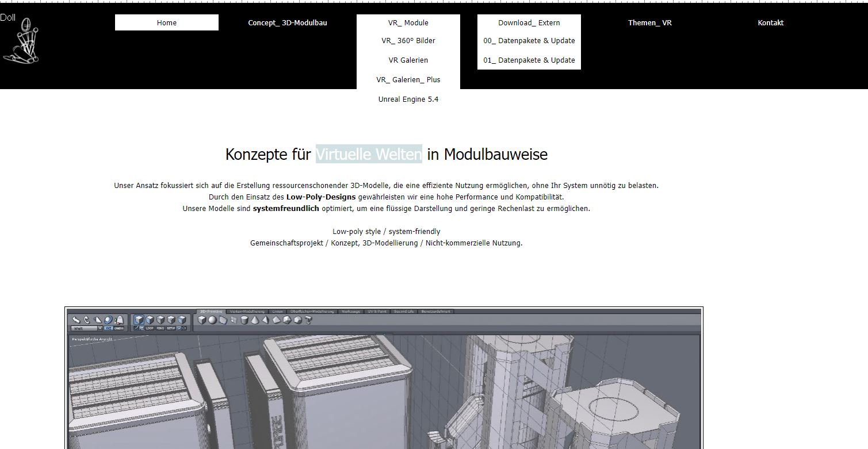Select VR_ 360° Bilder submenu entry

coord(408,41)
